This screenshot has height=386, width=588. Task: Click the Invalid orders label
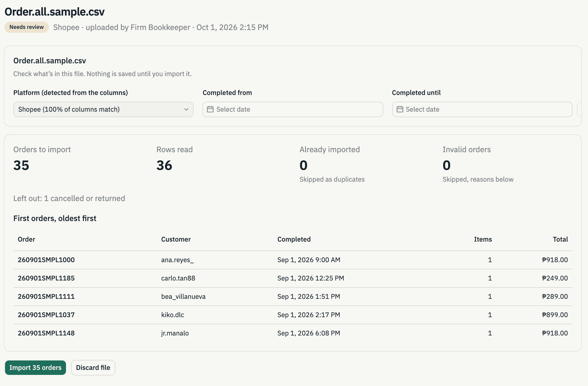(x=467, y=150)
